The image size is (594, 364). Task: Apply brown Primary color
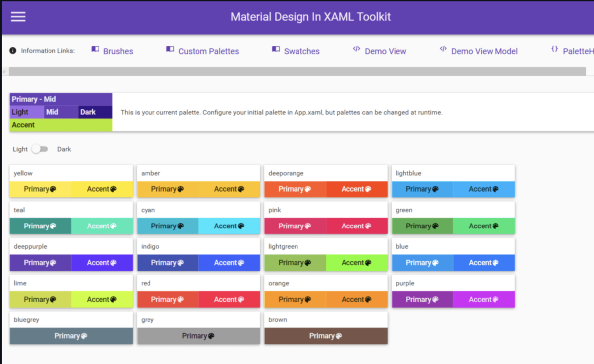click(x=325, y=336)
